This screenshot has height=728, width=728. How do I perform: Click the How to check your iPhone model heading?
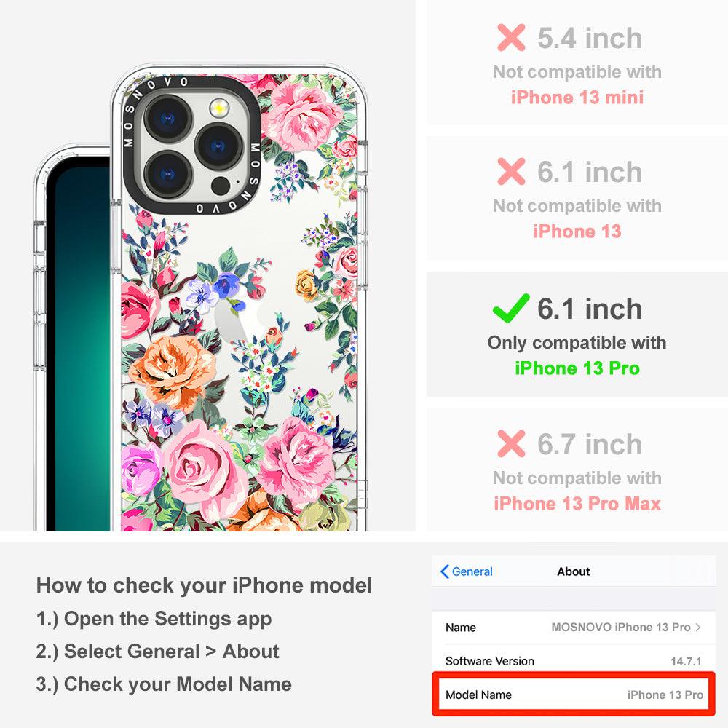pos(205,585)
